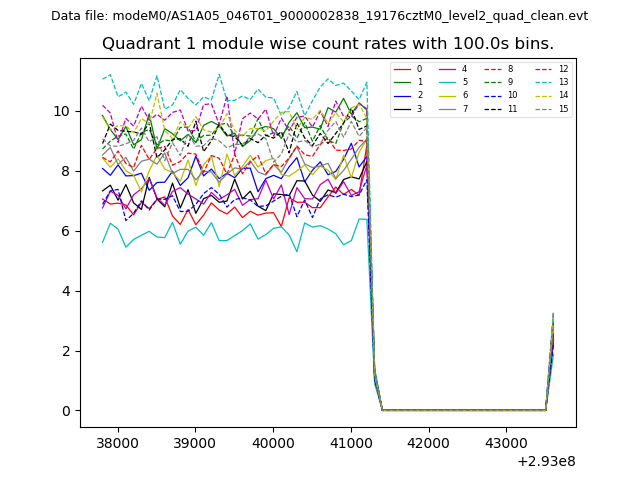Click the x-axis tick label 41000
Viewport: 640px width, 480px height.
[349, 441]
